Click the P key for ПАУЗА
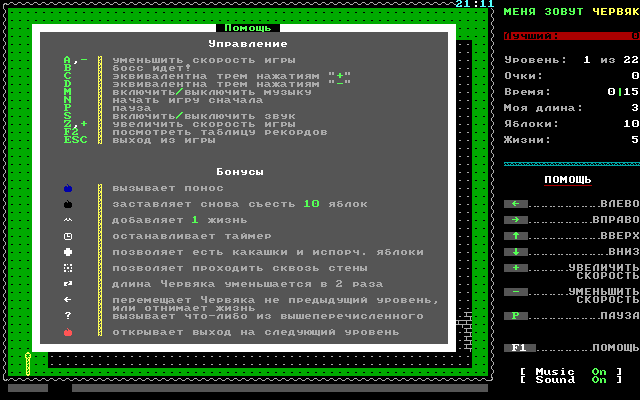The width and height of the screenshot is (640, 400). tap(516, 316)
